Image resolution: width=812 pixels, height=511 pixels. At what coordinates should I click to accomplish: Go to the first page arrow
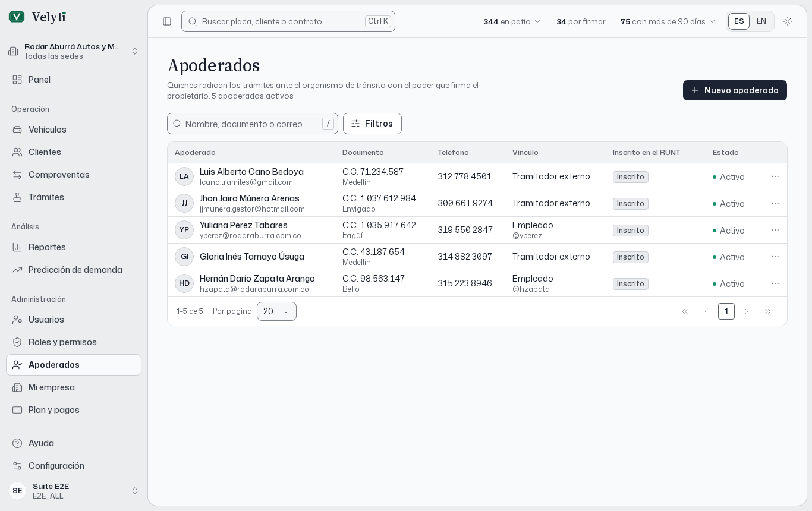685,311
